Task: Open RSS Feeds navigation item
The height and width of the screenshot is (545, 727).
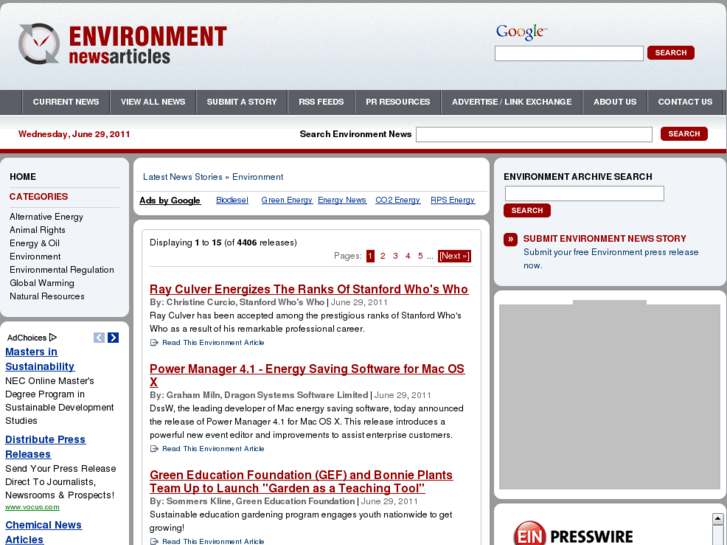Action: (321, 102)
